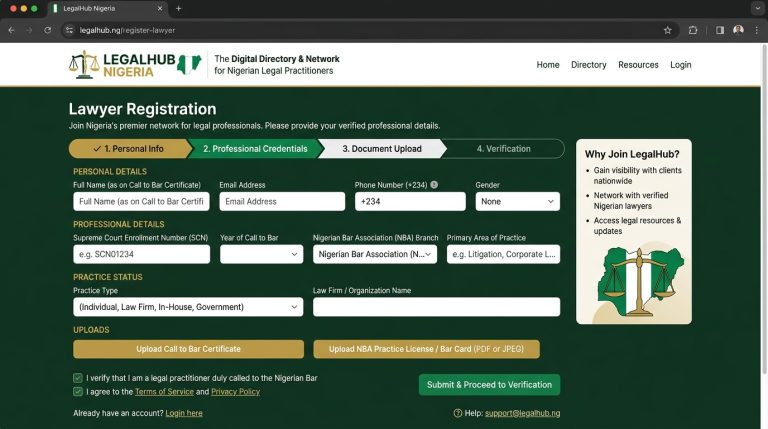Viewport: 768px width, 429px height.
Task: Click Upload Call to Bar Certificate
Action: (x=189, y=349)
